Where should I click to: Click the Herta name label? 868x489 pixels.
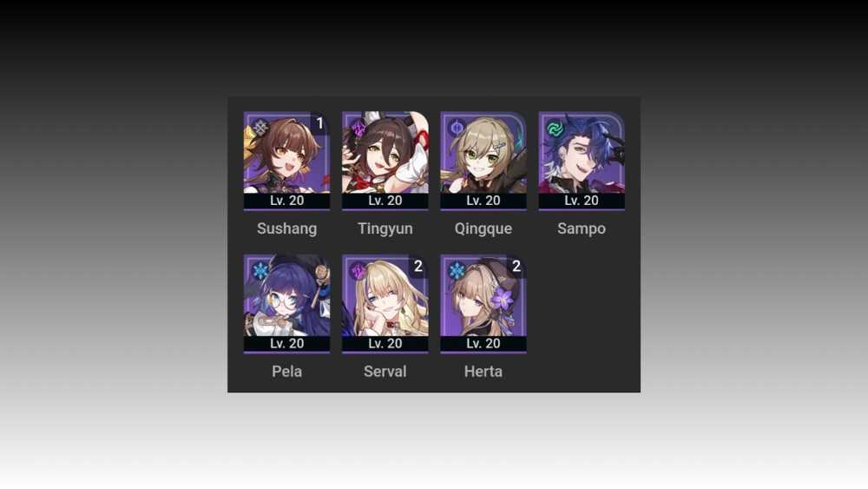[483, 371]
